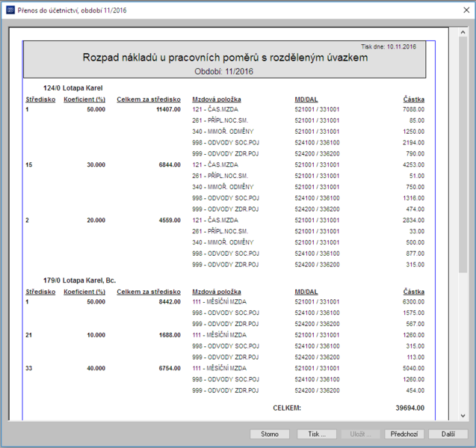Advance with the Další button
Screen dimensions: 476x448
point(448,434)
